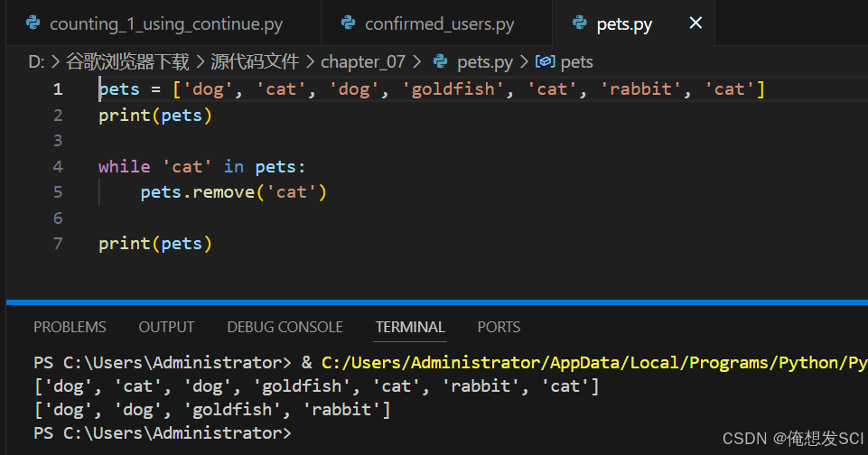Click the D: breadcrumb segment
Viewport: 868px width, 455px height.
coord(36,62)
